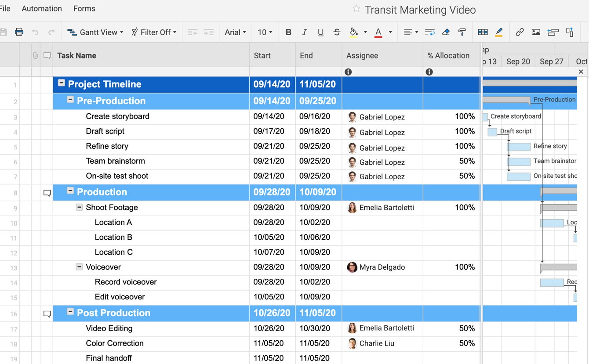Apply bold formatting
The width and height of the screenshot is (589, 364).
(288, 32)
